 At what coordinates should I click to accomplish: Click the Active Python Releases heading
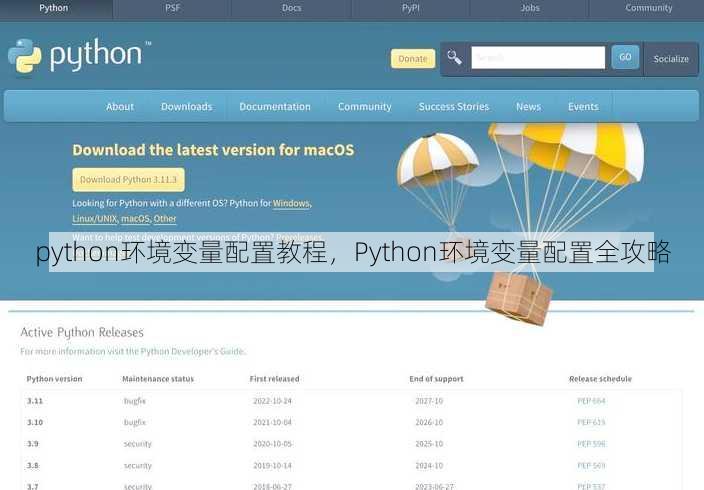point(82,332)
